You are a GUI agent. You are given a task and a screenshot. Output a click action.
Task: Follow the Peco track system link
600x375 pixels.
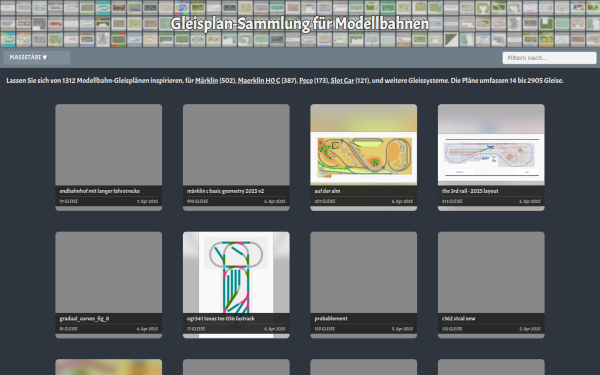(x=306, y=81)
